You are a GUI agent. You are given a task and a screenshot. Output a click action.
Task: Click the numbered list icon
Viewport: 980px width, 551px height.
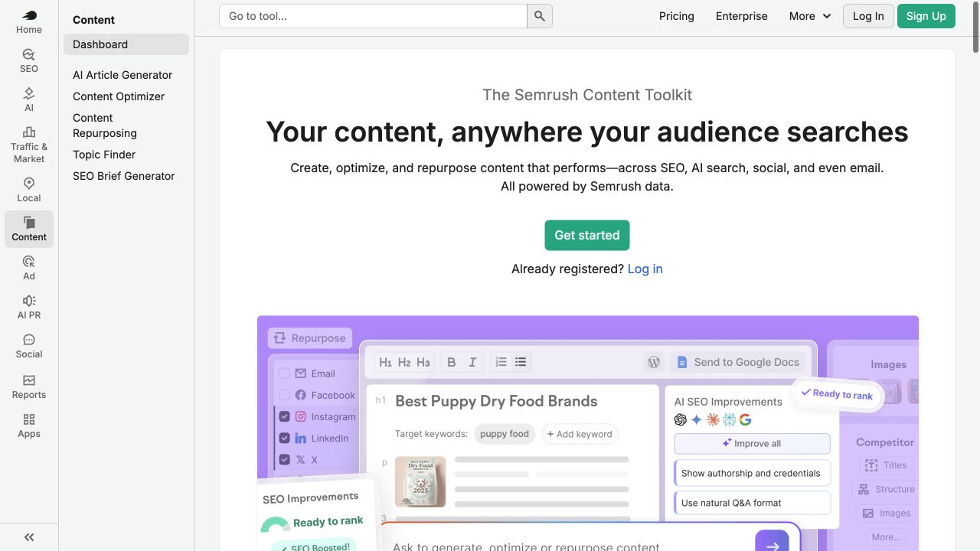pyautogui.click(x=501, y=362)
